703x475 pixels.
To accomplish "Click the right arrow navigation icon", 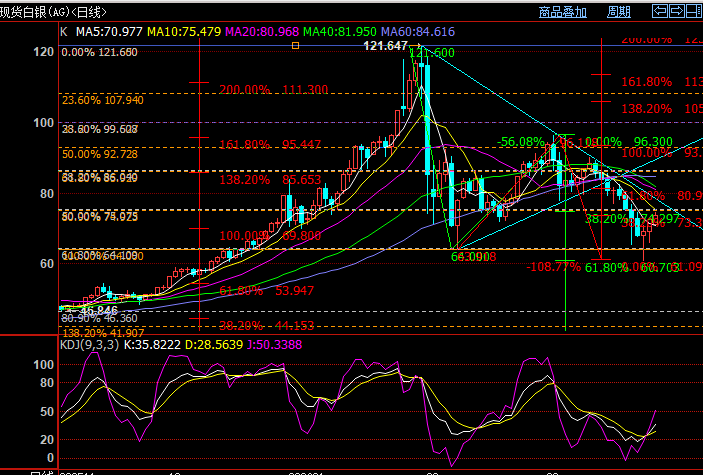I will pos(679,11).
